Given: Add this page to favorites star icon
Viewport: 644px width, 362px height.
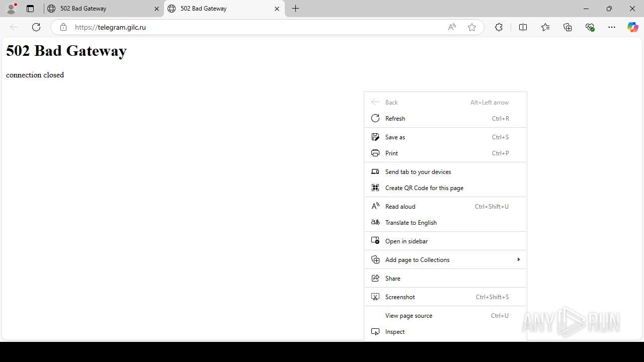Looking at the screenshot, I should (472, 27).
